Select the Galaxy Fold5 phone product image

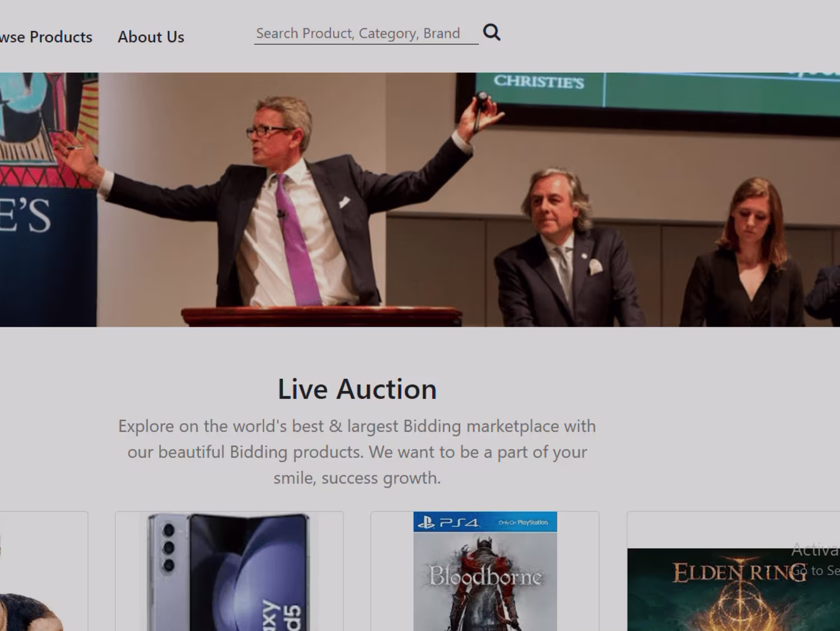[229, 572]
